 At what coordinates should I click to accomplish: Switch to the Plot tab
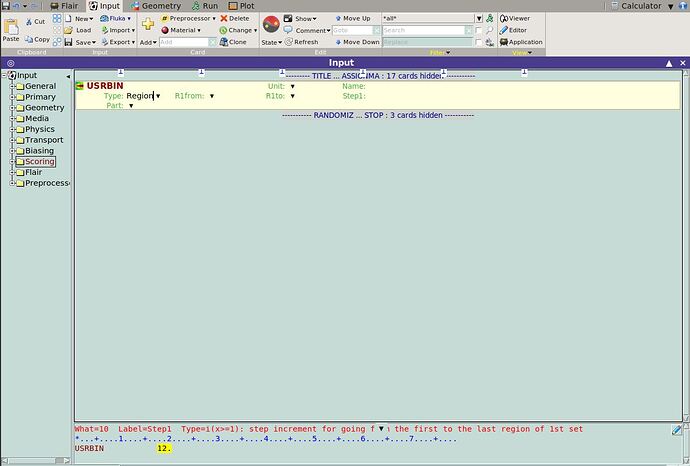point(242,6)
